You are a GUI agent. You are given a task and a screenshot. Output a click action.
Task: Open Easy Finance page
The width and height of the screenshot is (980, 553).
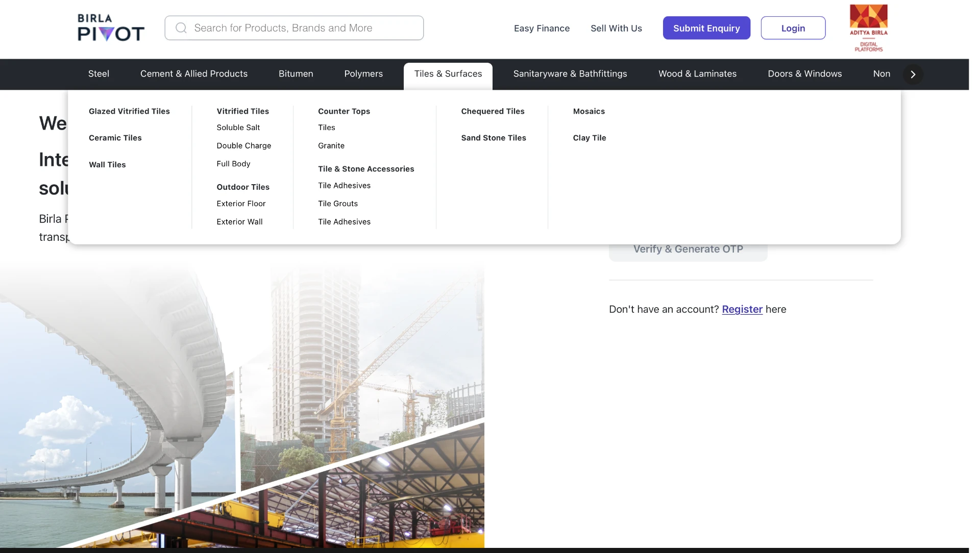click(542, 29)
